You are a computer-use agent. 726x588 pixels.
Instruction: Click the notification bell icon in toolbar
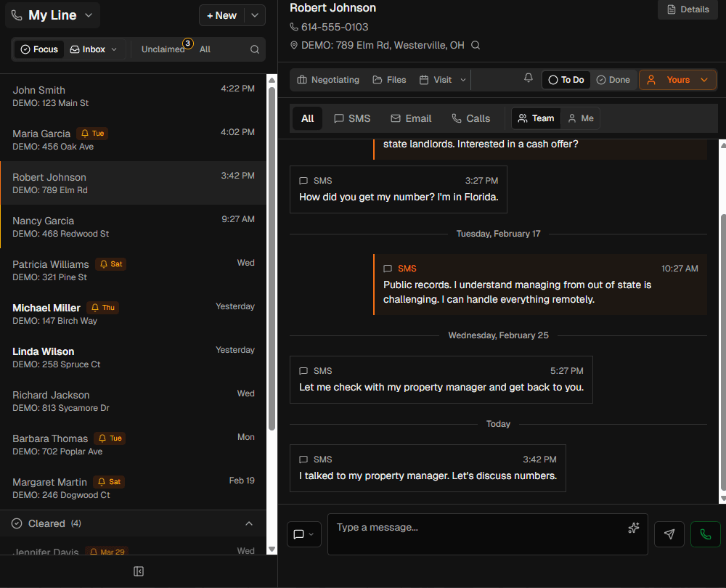[x=529, y=78]
